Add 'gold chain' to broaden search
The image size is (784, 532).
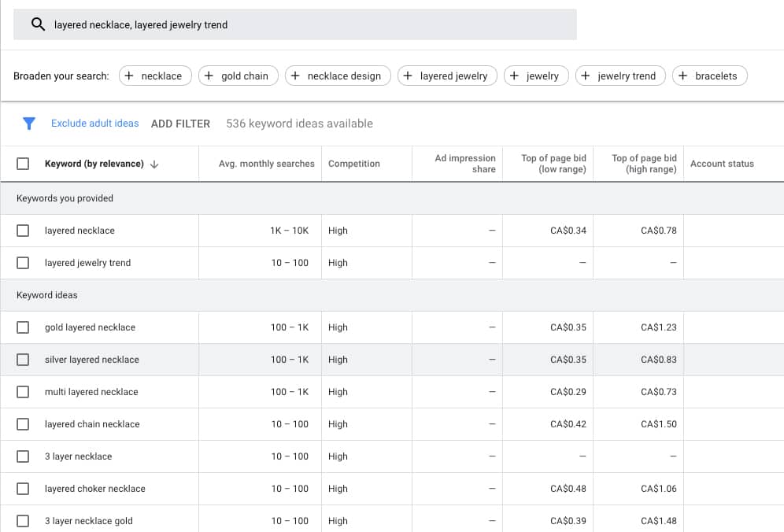click(238, 76)
